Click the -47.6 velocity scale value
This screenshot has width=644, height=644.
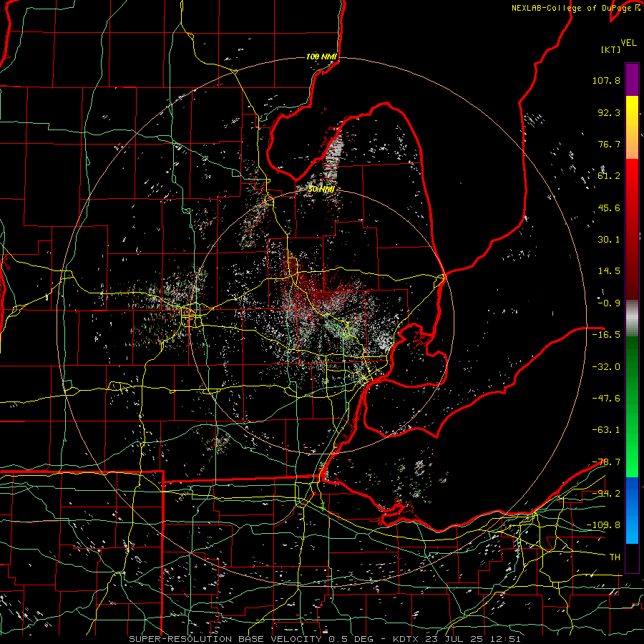coord(606,398)
